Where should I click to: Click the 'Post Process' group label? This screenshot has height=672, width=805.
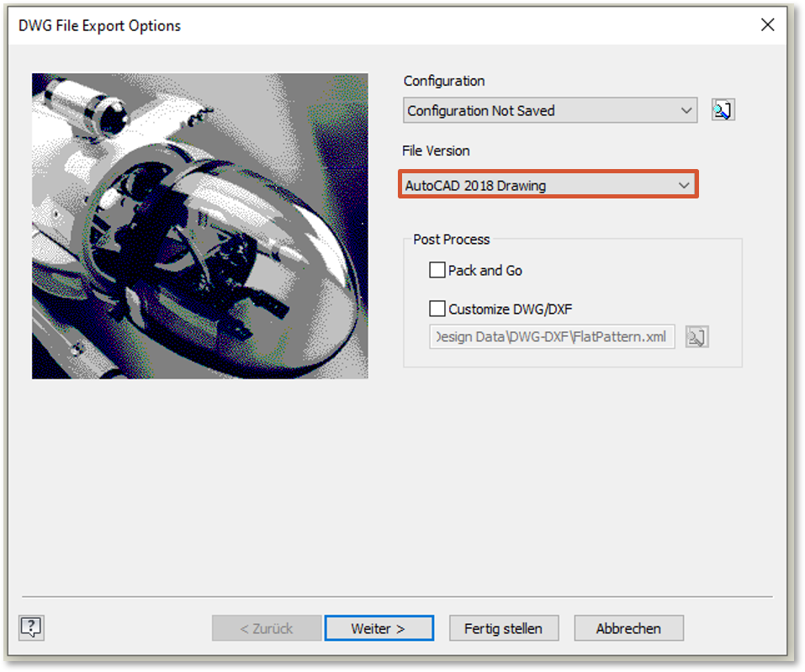click(x=452, y=240)
